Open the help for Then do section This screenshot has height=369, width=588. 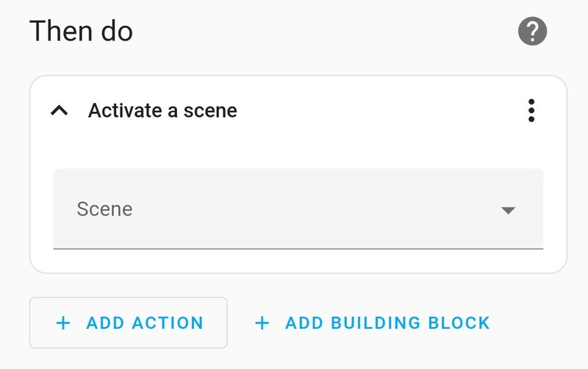pyautogui.click(x=532, y=32)
